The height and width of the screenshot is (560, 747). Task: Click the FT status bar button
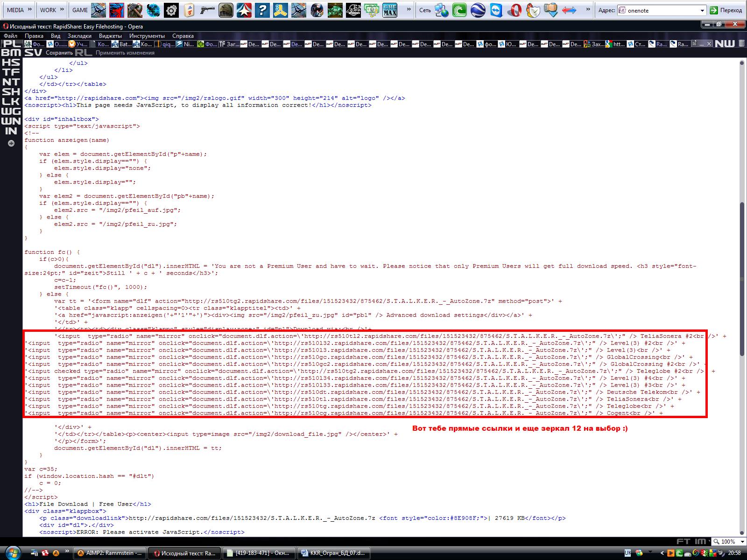[x=684, y=541]
